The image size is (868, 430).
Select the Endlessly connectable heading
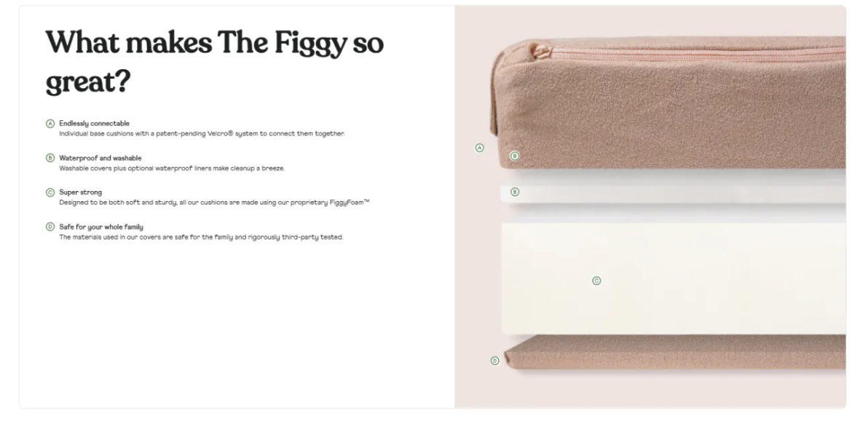(x=94, y=124)
